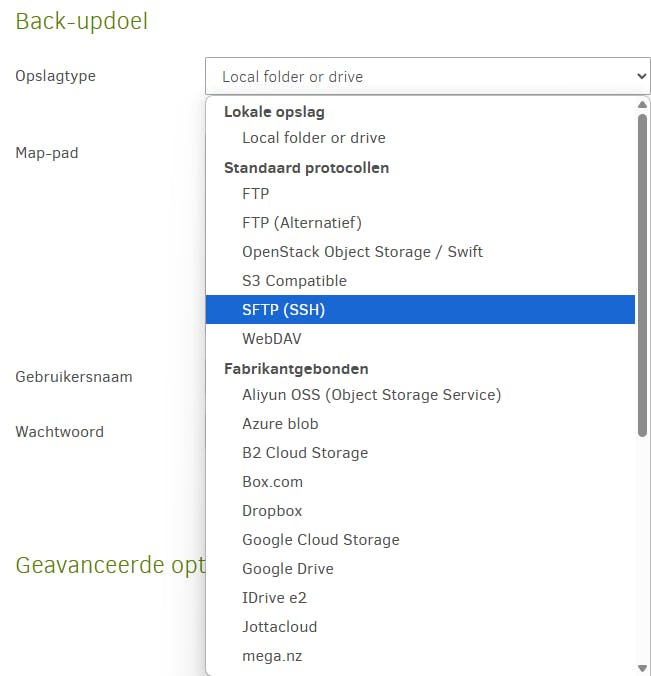
Task: Click the dropdown list scroll-up arrow
Action: (642, 104)
